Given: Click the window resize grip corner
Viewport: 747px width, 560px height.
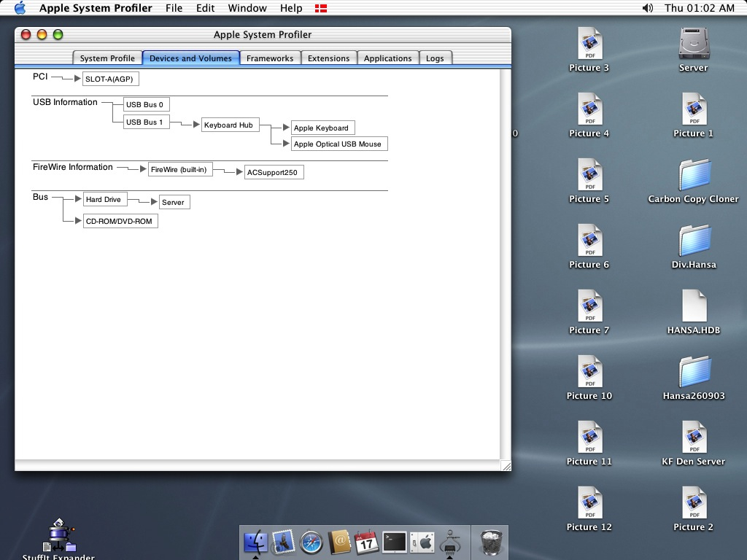Looking at the screenshot, I should 506,466.
